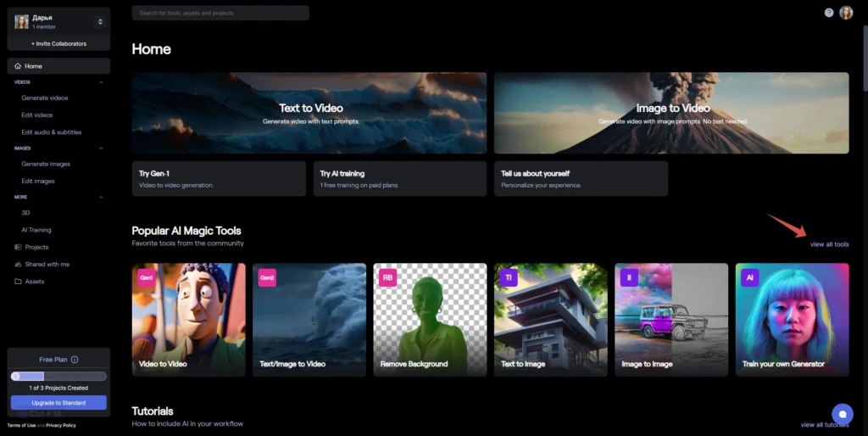Select Generate videos in sidebar
The image size is (868, 436).
45,98
